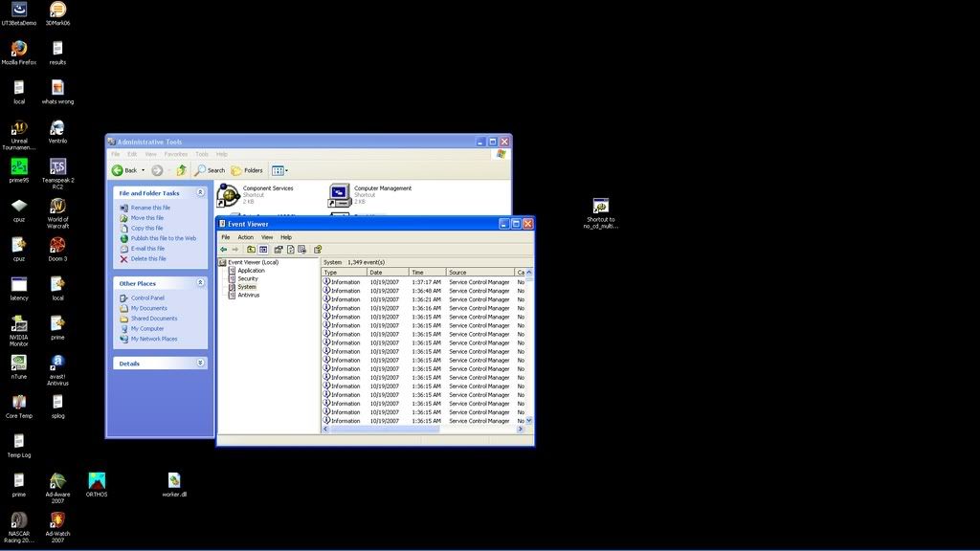Open the Views dropdown in Explorer toolbar
The height and width of the screenshot is (551, 980).
pyautogui.click(x=279, y=170)
